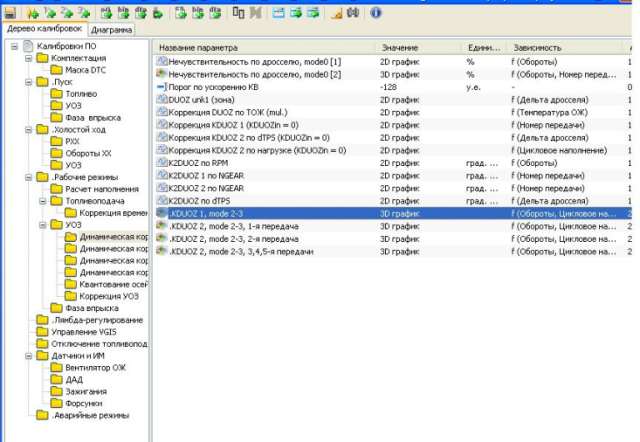The height and width of the screenshot is (442, 640).
Task: Click the first green open-file arrow icon
Action: point(34,13)
